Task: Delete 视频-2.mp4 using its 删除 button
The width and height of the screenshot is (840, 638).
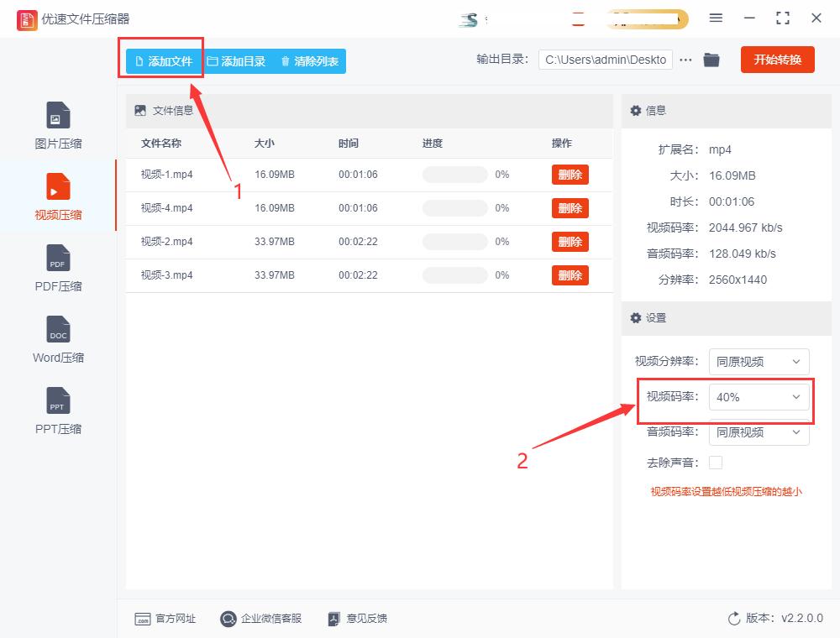Action: point(570,242)
